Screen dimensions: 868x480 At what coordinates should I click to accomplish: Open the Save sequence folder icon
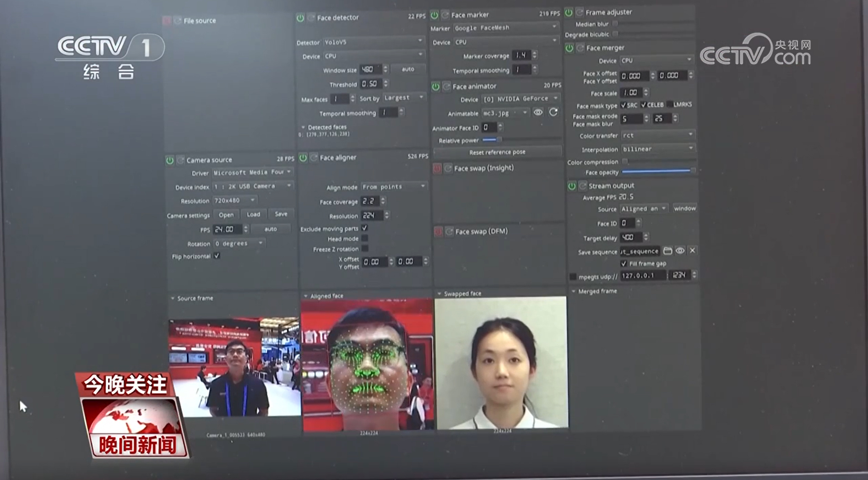click(668, 251)
